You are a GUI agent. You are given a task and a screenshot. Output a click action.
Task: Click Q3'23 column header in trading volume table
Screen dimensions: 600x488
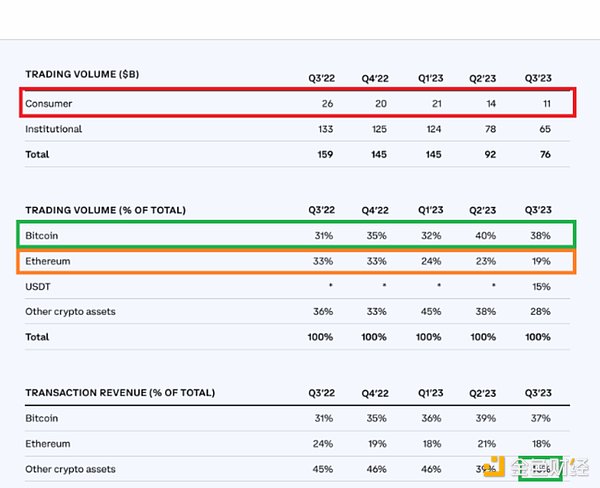tap(537, 78)
